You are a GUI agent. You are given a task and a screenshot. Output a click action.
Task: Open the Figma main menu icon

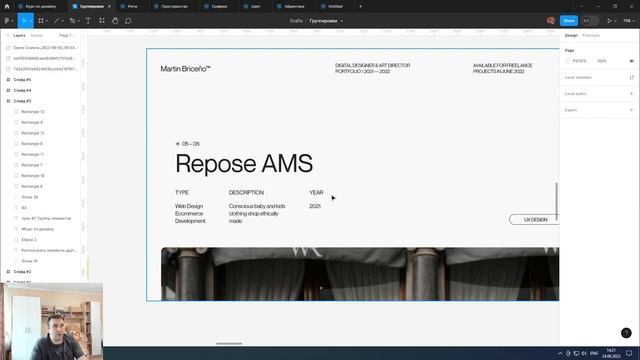[x=7, y=20]
